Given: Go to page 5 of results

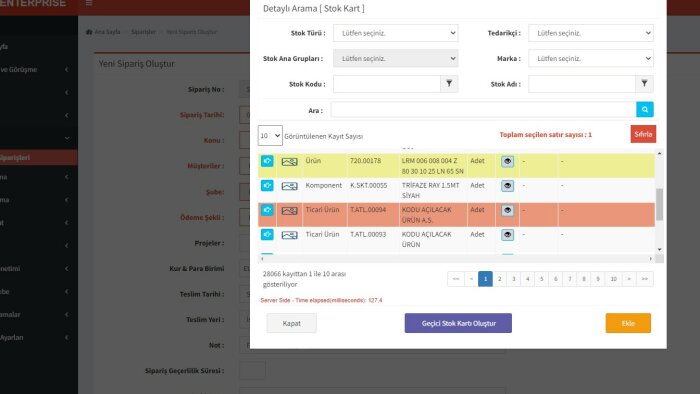Looking at the screenshot, I should (542, 279).
